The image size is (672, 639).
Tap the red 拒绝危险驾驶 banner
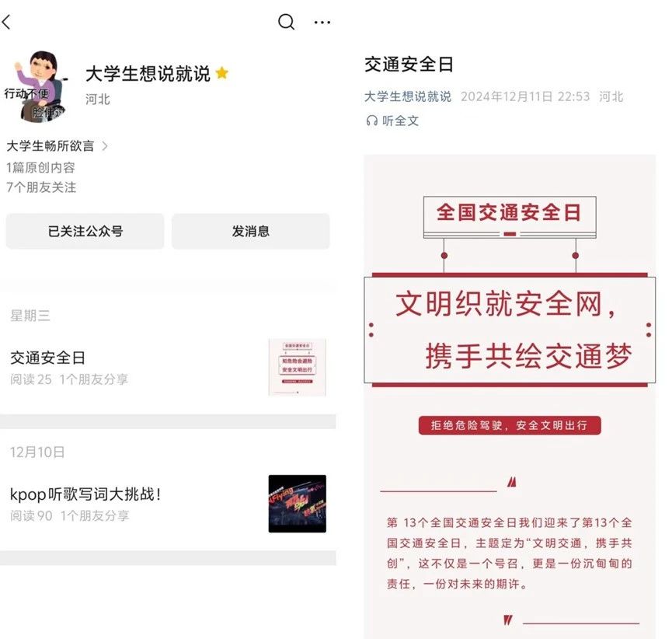(x=510, y=425)
